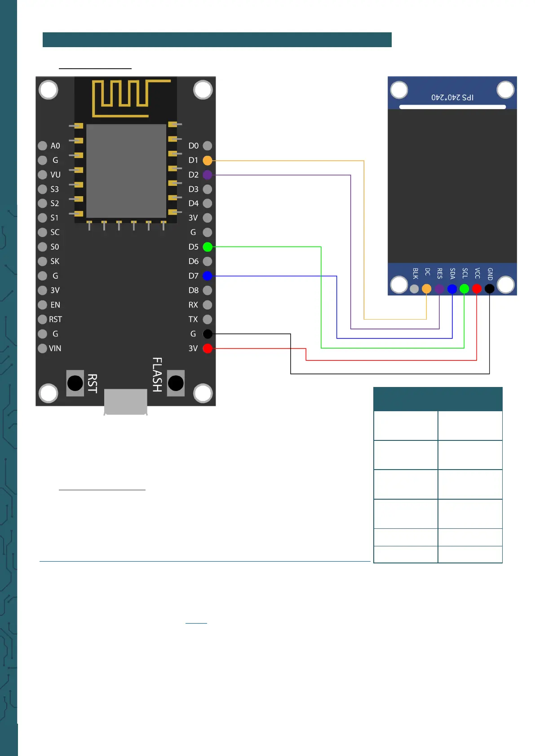Click the G pin between A0 and VU
The height and width of the screenshot is (756, 535).
click(x=43, y=160)
